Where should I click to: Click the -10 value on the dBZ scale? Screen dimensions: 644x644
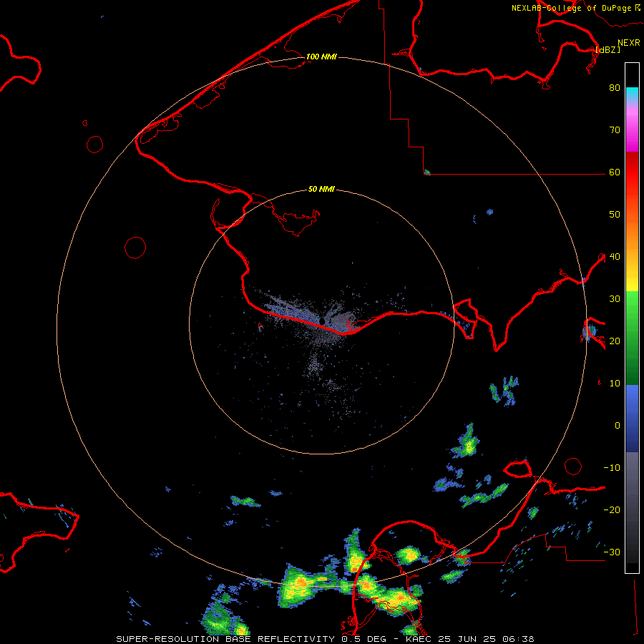click(612, 467)
